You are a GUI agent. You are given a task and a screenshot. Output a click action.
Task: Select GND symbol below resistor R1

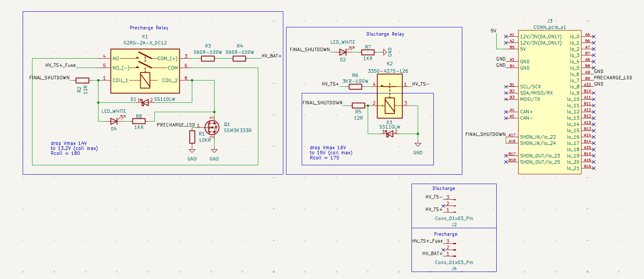click(x=192, y=150)
